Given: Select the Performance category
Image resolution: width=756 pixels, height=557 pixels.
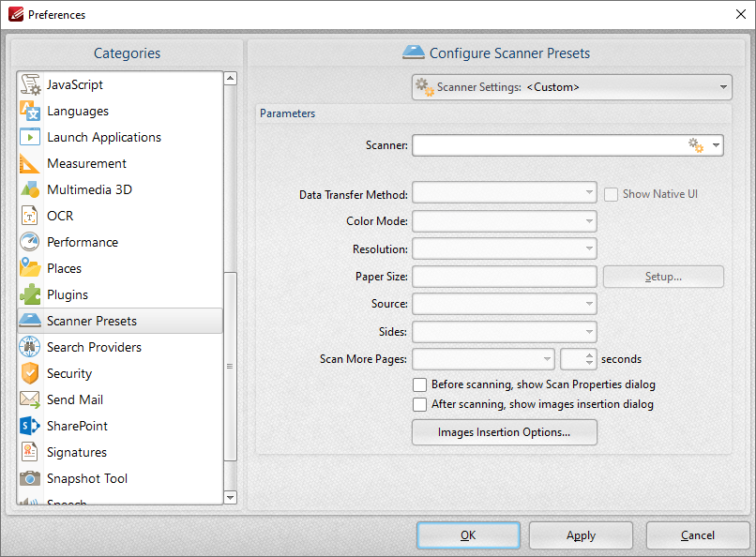Looking at the screenshot, I should [120, 242].
